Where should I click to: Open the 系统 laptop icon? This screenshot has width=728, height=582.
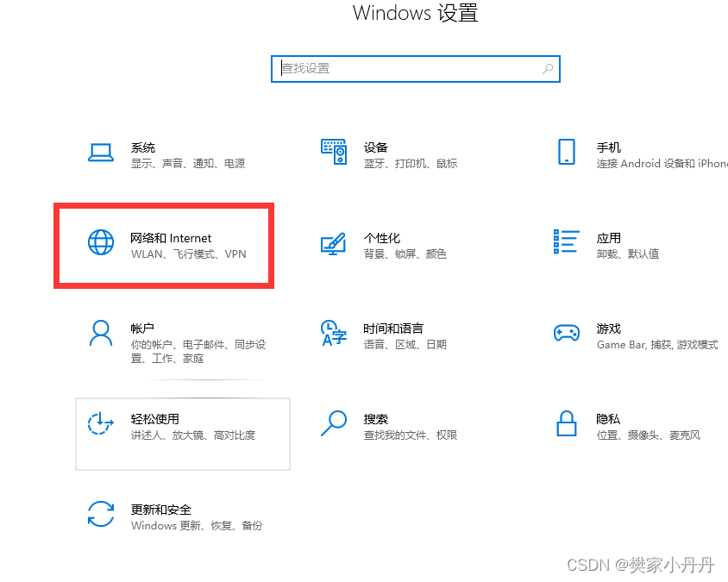pos(101,153)
